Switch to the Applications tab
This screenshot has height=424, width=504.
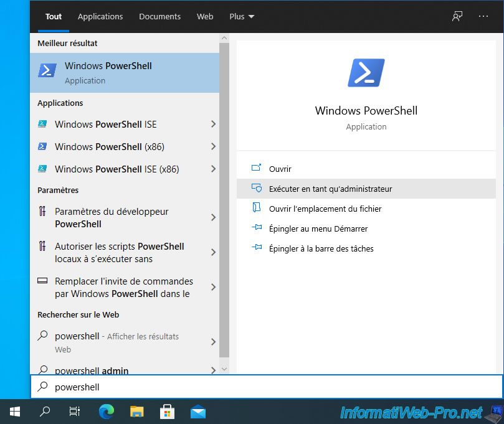[100, 17]
